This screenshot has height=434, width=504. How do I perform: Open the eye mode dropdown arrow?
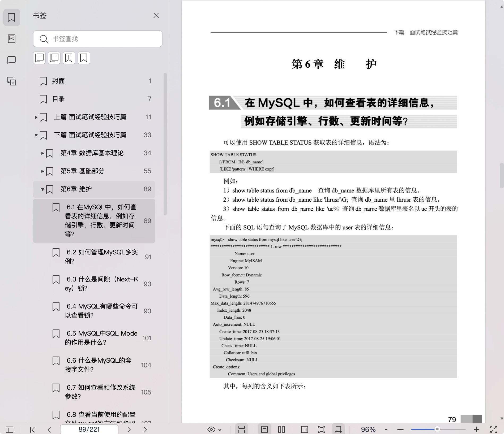220,429
